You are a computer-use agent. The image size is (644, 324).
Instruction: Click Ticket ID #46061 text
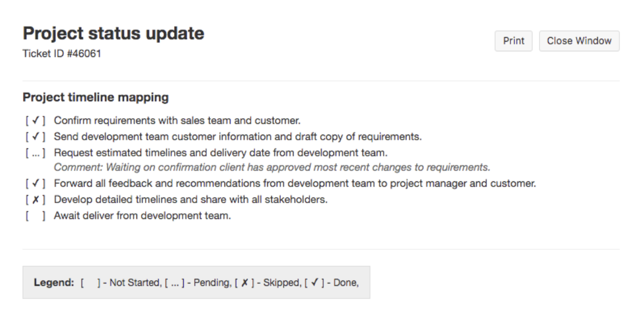pos(62,54)
